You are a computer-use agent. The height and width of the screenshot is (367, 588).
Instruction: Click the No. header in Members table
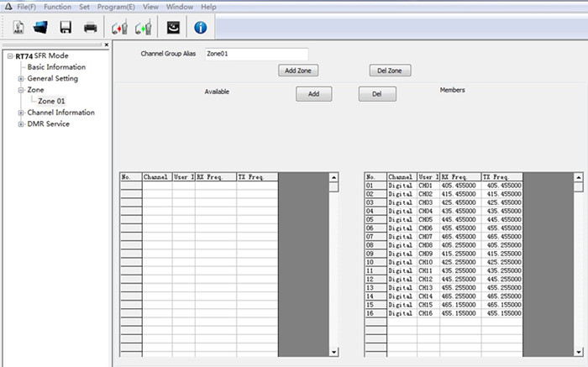pos(375,177)
